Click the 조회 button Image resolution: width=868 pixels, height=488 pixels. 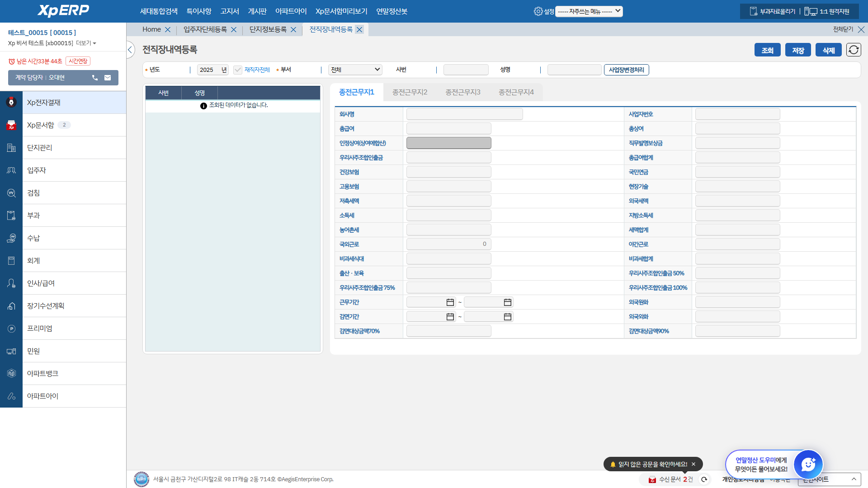coord(767,50)
